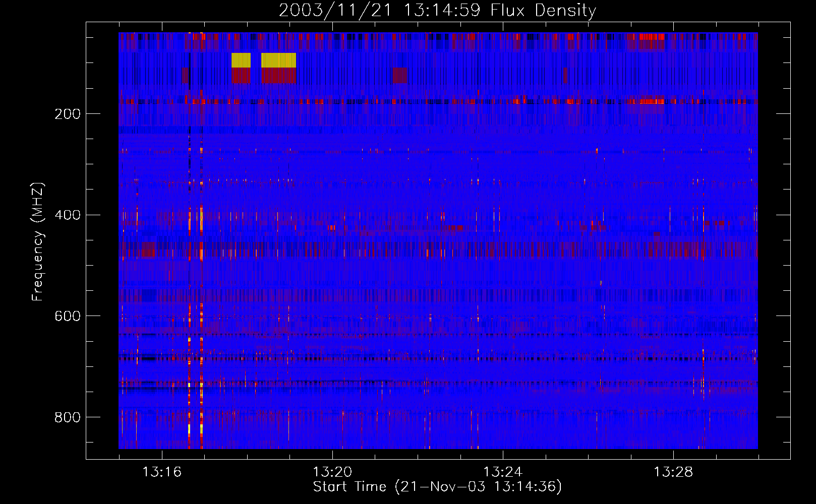Select the 400 frequency tick label
This screenshot has height=504, width=816.
[x=68, y=215]
